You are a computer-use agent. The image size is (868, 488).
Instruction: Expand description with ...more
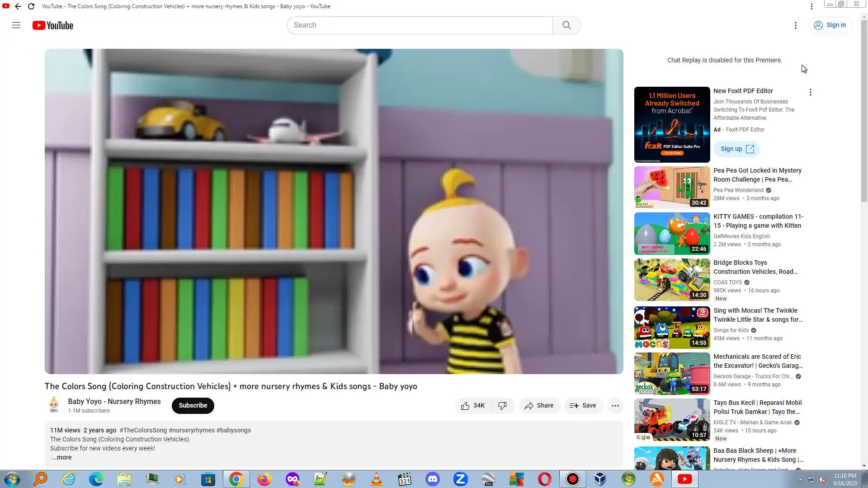[x=61, y=458]
